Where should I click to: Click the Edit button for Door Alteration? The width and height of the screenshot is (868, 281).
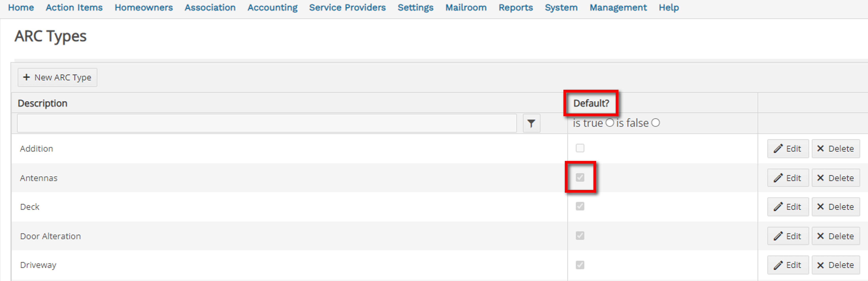click(788, 236)
